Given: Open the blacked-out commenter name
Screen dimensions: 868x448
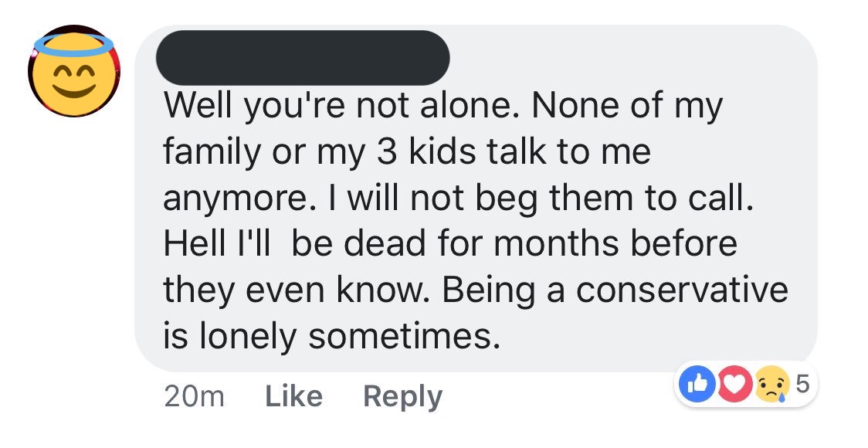Looking at the screenshot, I should tap(303, 58).
